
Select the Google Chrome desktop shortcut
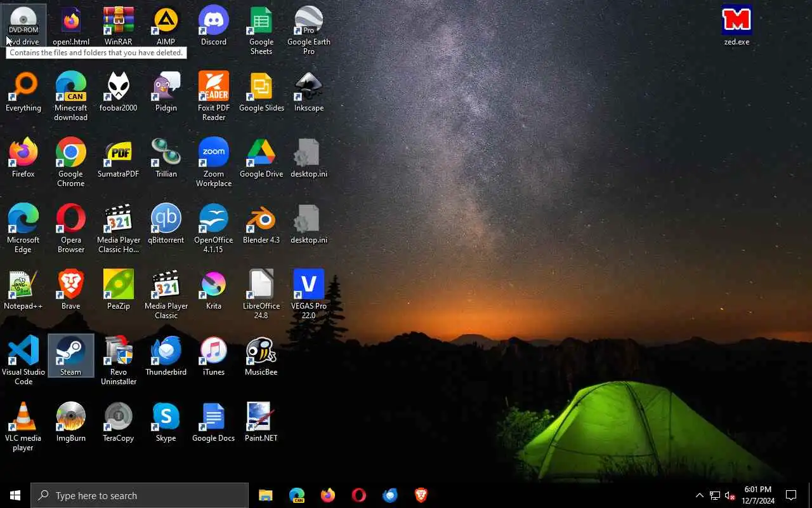(71, 163)
